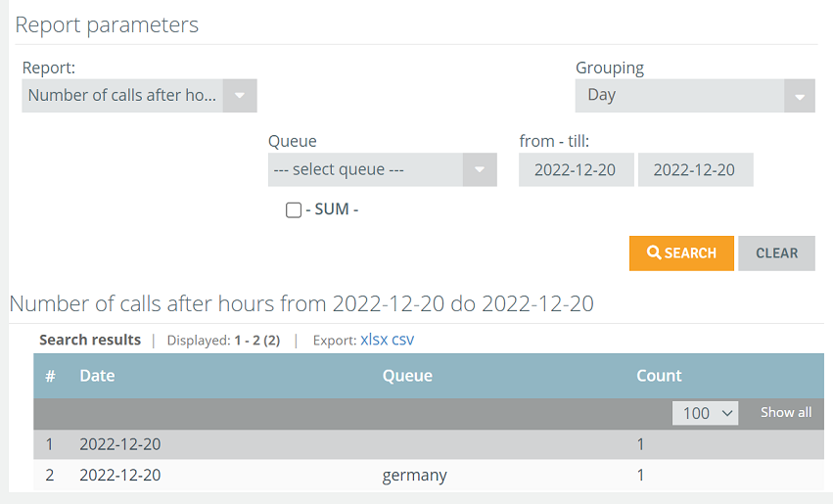Screen dimensions: 833x504
Task: Select row 1 date 2022-12-20
Action: pos(120,444)
